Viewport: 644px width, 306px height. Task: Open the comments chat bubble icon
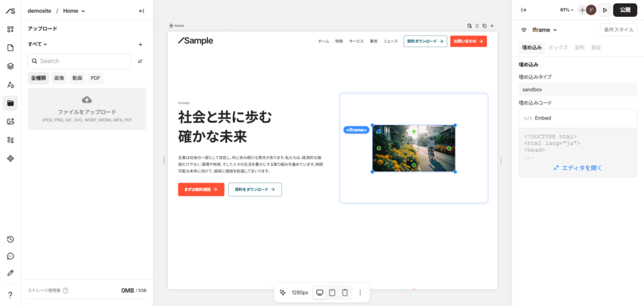10,256
